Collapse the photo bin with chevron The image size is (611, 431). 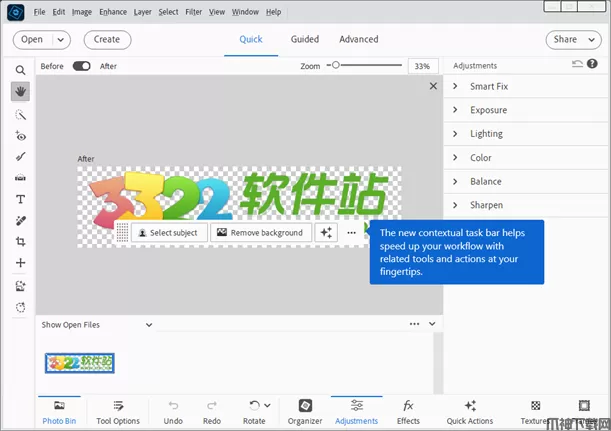pyautogui.click(x=432, y=323)
